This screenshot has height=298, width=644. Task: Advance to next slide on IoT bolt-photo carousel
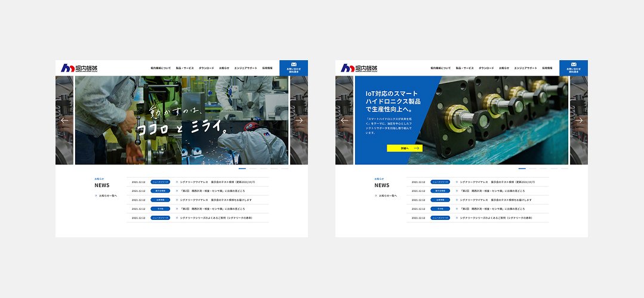579,120
